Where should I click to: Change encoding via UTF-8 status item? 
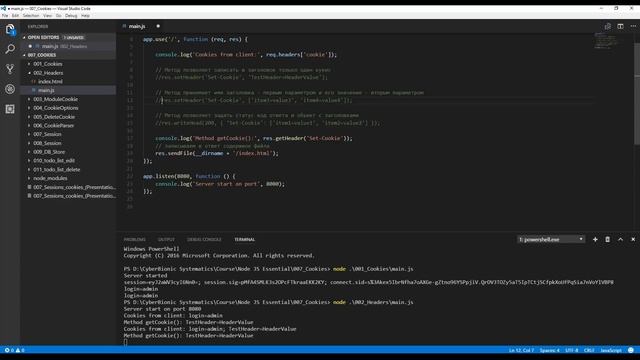[x=571, y=350]
